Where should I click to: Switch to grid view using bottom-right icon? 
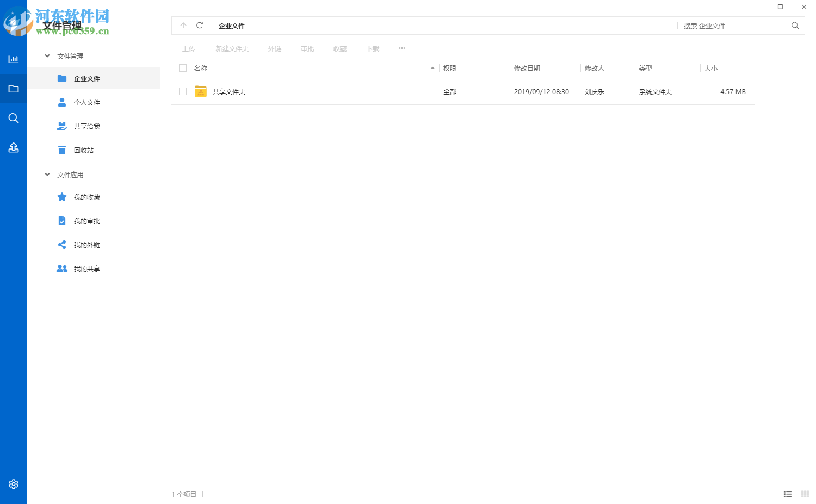[806, 494]
